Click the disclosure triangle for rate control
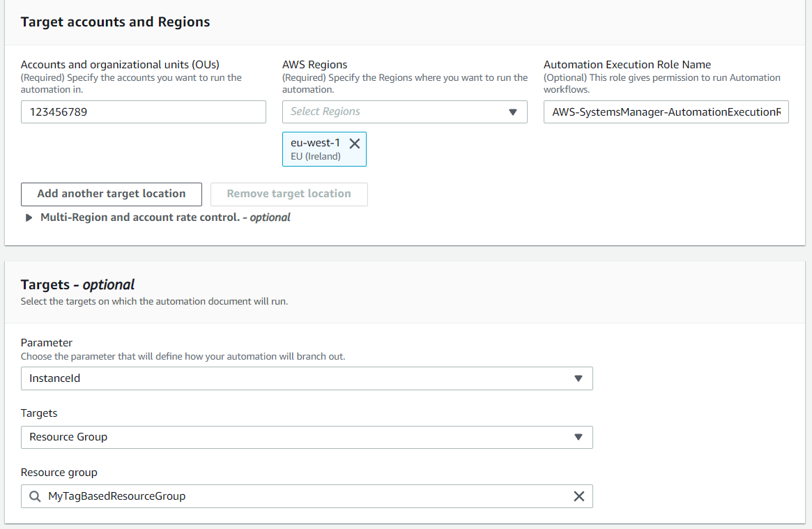 tap(29, 217)
